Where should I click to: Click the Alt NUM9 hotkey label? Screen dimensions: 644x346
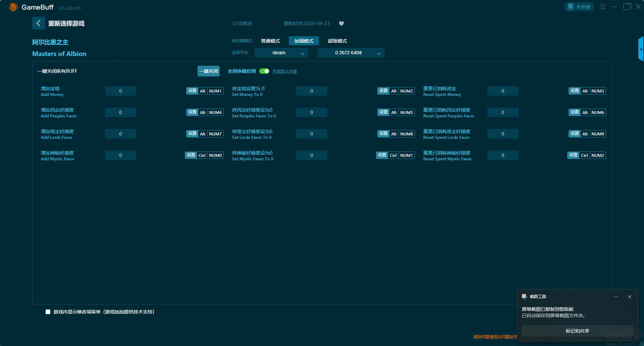(593, 134)
